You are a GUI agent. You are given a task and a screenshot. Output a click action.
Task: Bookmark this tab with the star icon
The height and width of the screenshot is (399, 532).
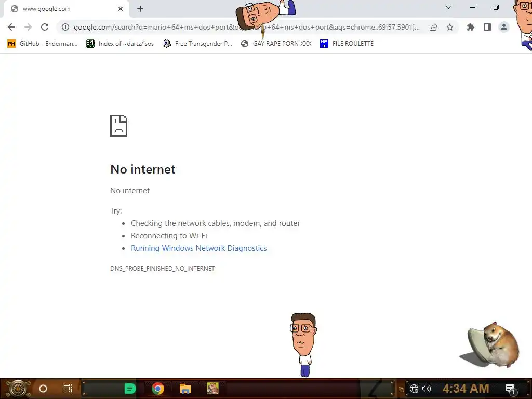(x=450, y=27)
